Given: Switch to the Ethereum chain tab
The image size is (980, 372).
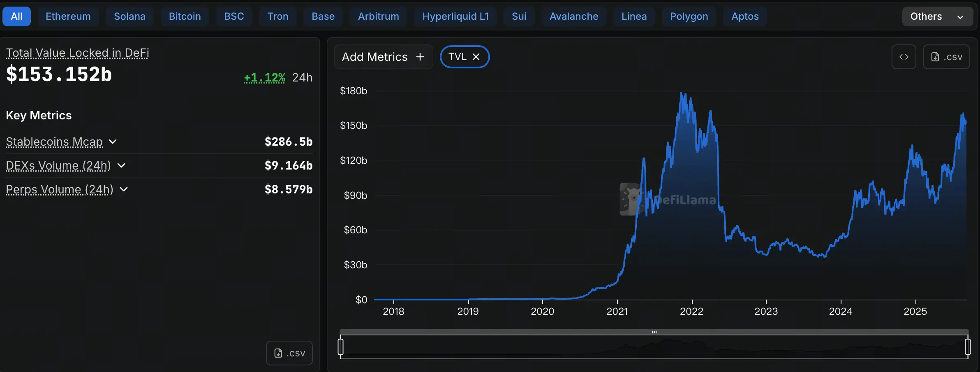Looking at the screenshot, I should click(x=68, y=16).
